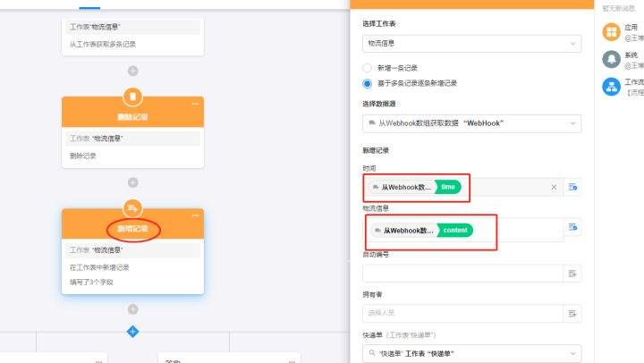Select 基于多条记录逐条新增记录 radio option

[368, 83]
